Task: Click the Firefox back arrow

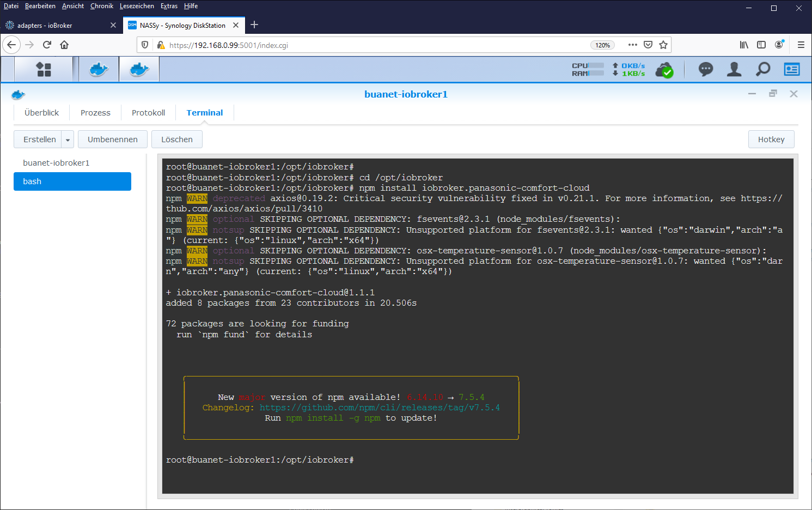Action: click(x=11, y=45)
